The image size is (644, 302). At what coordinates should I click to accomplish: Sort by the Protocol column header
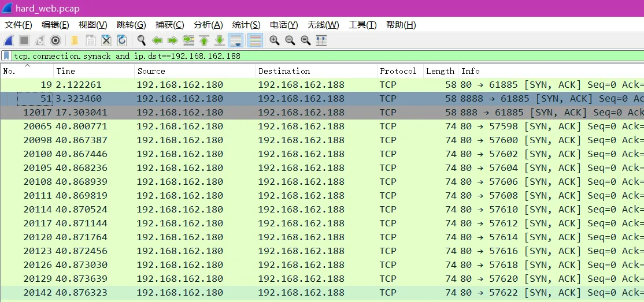[x=398, y=71]
